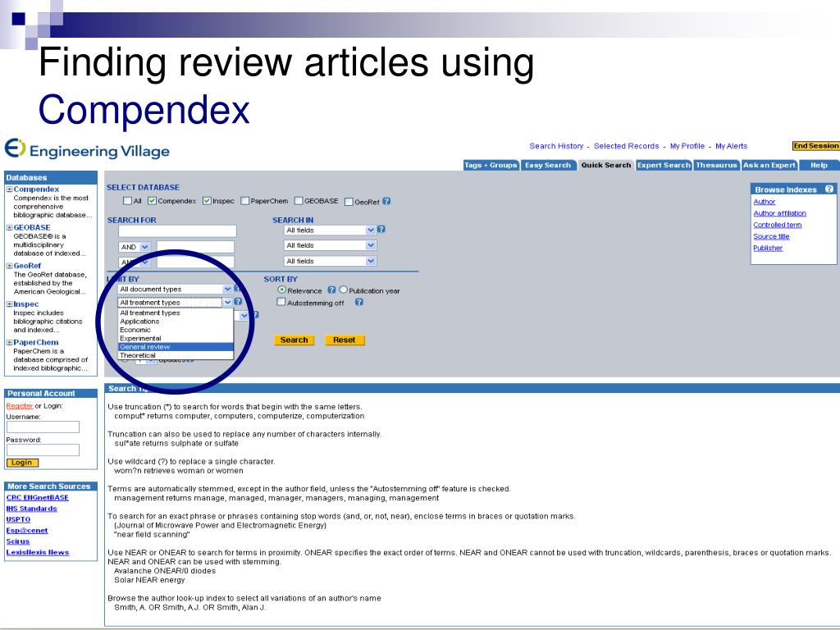
Task: Uncheck the Inspec database checkbox
Action: point(207,201)
